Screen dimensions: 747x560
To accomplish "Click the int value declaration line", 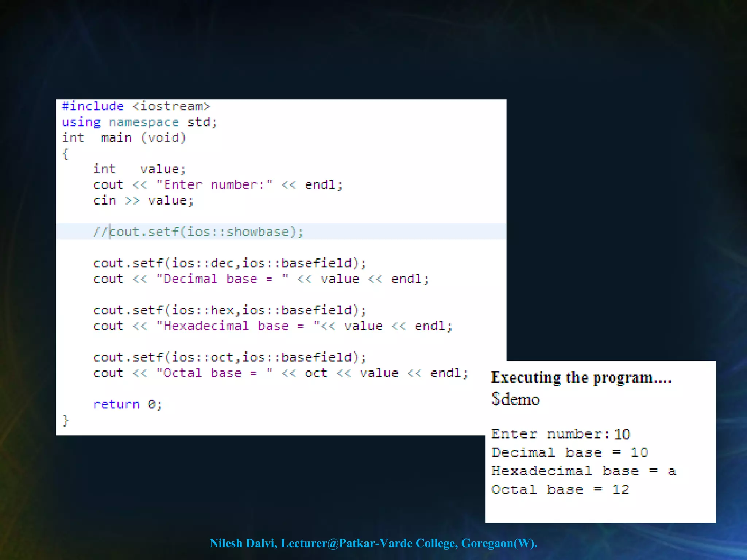I will point(139,169).
